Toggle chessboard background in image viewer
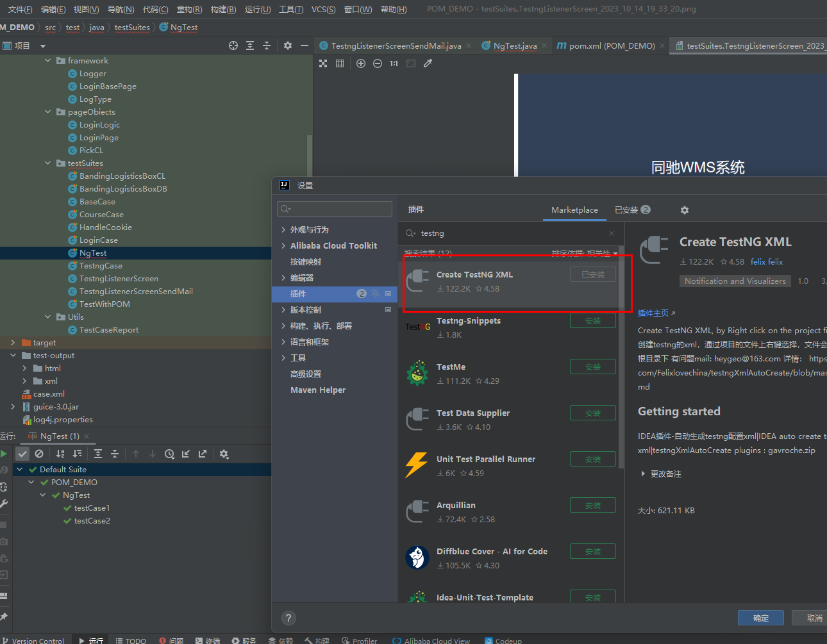The image size is (827, 644). click(323, 63)
